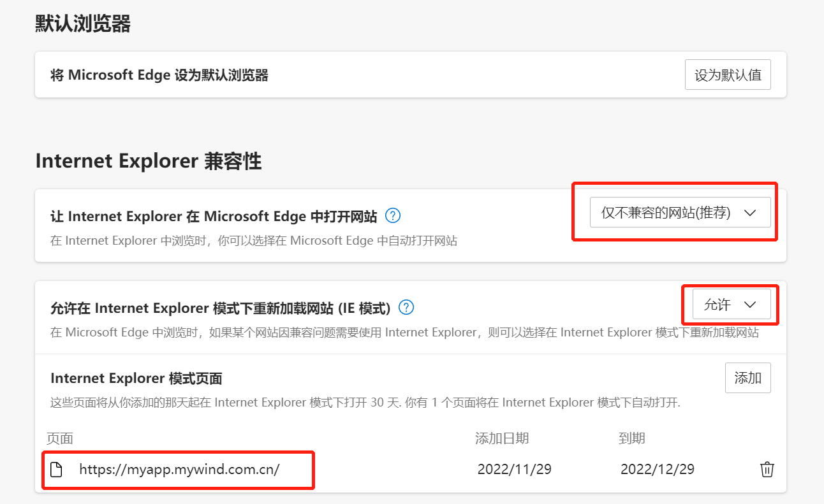The image size is (824, 504).
Task: Delete the myapp.mywind.com.cn page with trash icon
Action: [x=767, y=470]
